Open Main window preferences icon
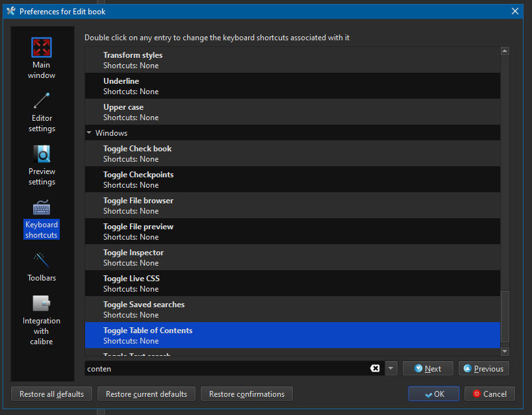 42,48
